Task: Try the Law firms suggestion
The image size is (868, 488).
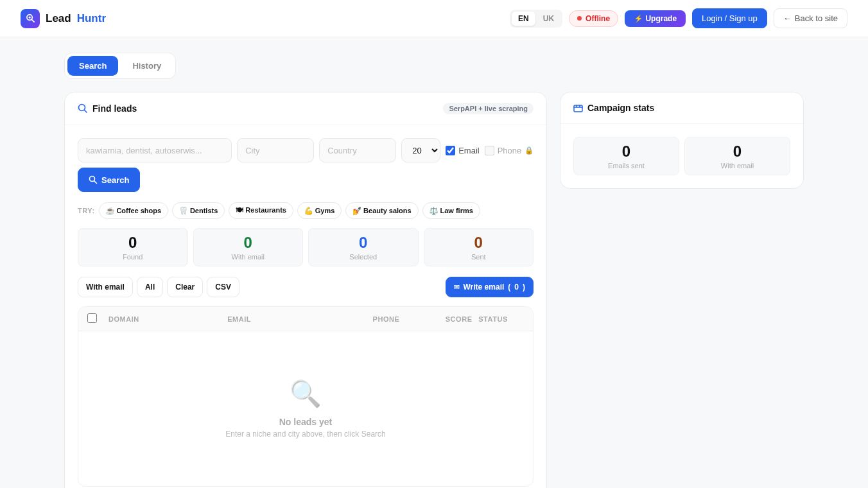Action: click(x=451, y=211)
